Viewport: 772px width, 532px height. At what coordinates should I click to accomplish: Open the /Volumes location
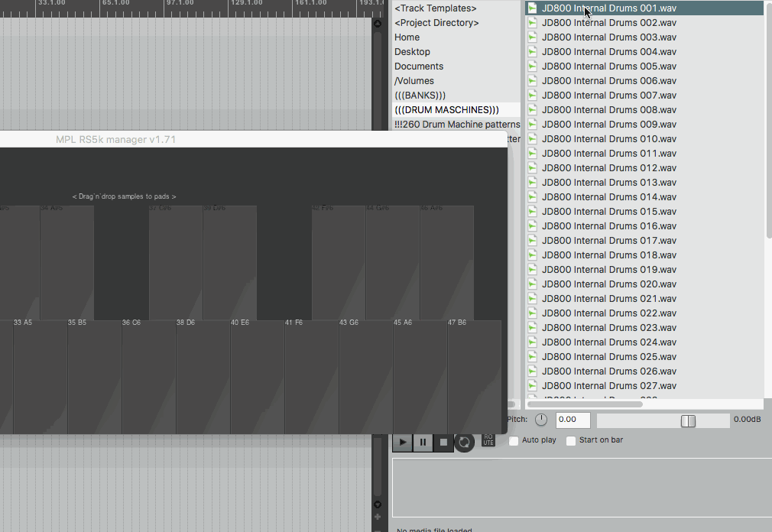[414, 81]
